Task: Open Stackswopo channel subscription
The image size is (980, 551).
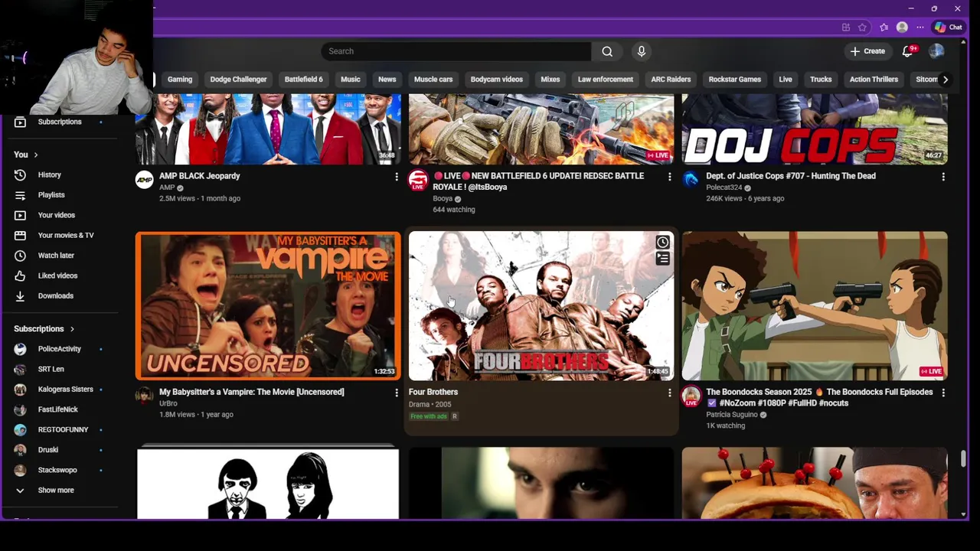Action: pyautogui.click(x=57, y=470)
